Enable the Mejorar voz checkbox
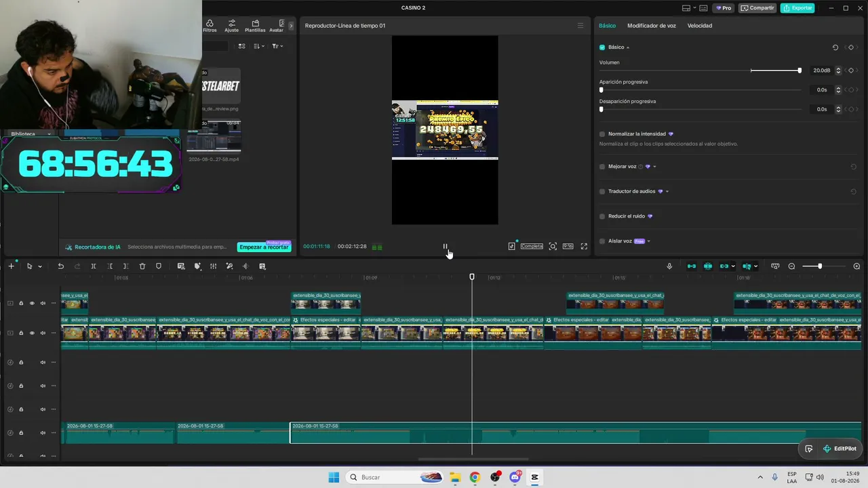 (602, 167)
